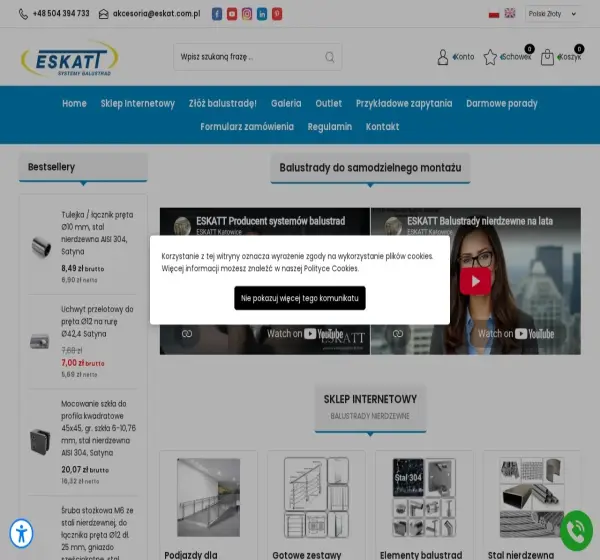This screenshot has height=560, width=600.
Task: Click the Uchwyt przelotowy product thumbnail
Action: 39,341
